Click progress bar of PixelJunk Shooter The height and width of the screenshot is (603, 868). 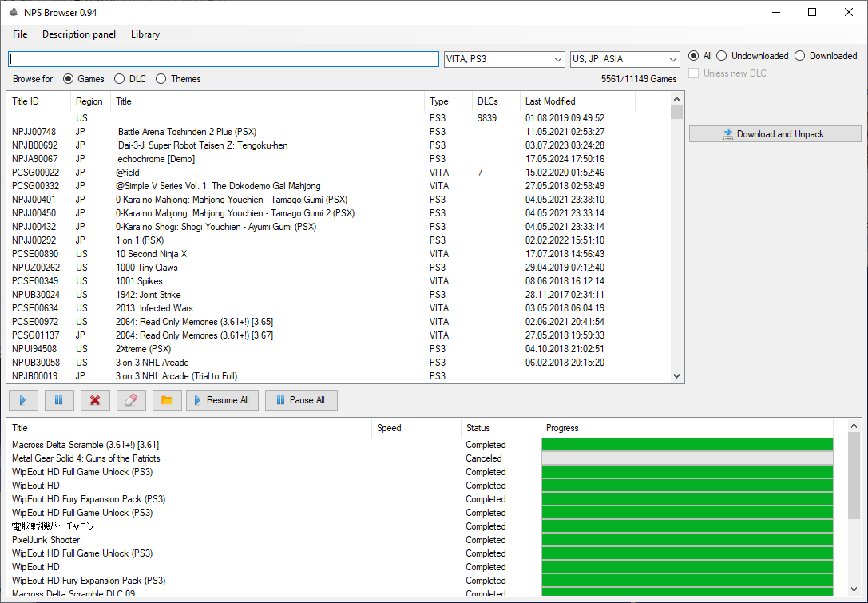687,540
